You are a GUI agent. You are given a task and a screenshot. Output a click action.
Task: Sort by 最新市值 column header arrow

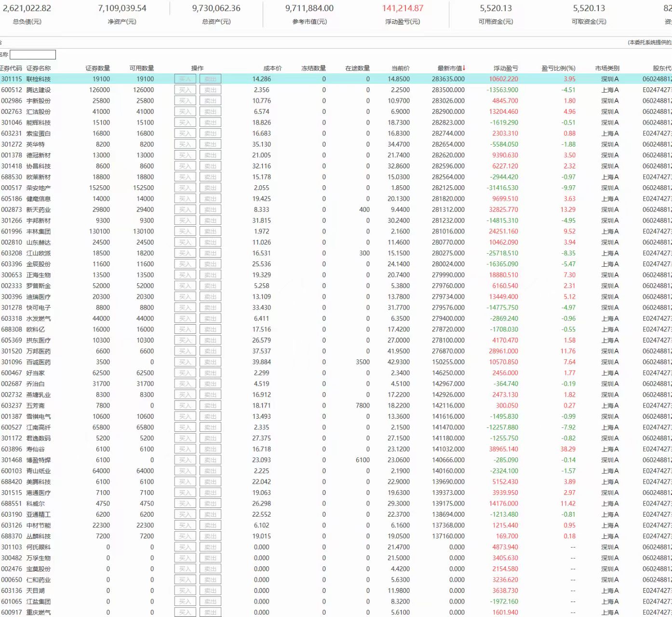(x=464, y=68)
